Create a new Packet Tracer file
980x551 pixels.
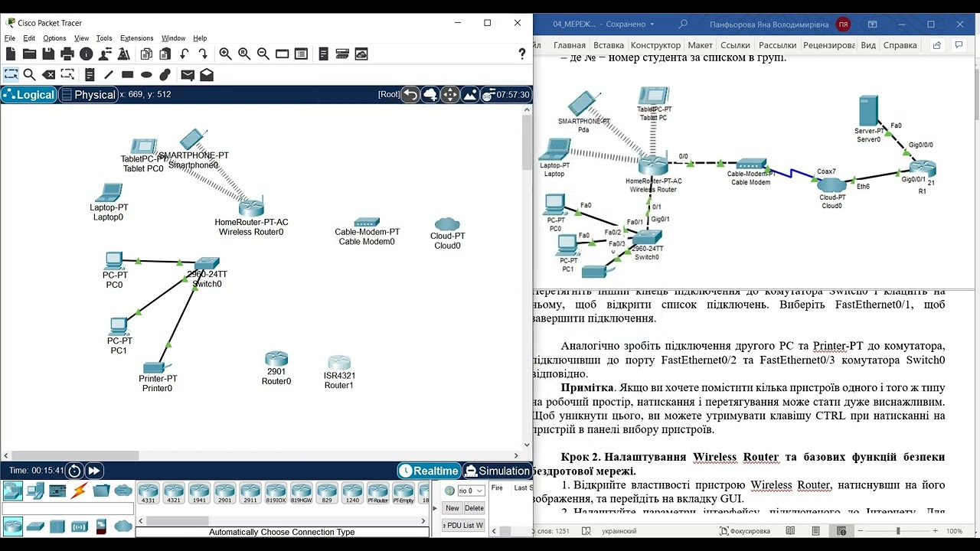point(11,54)
